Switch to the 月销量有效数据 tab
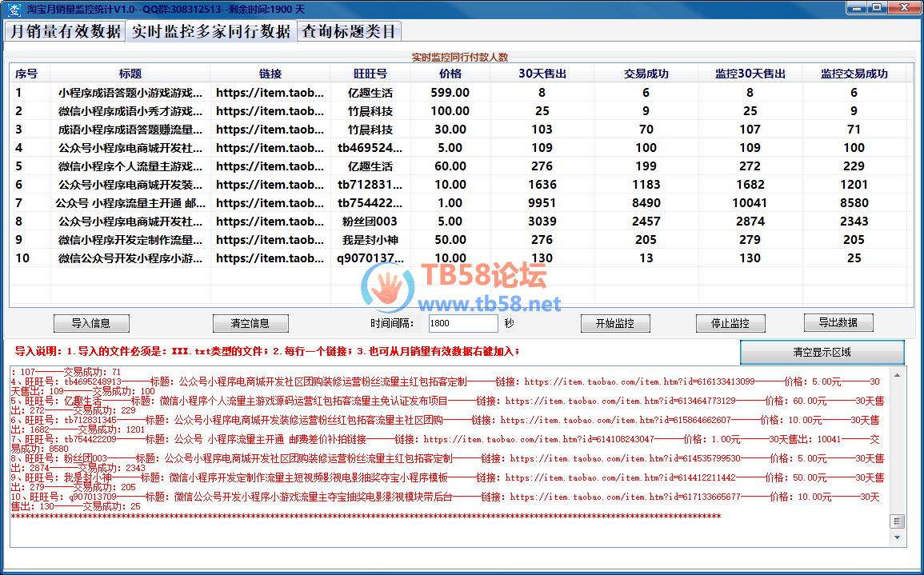Image resolution: width=924 pixels, height=575 pixels. [x=66, y=31]
